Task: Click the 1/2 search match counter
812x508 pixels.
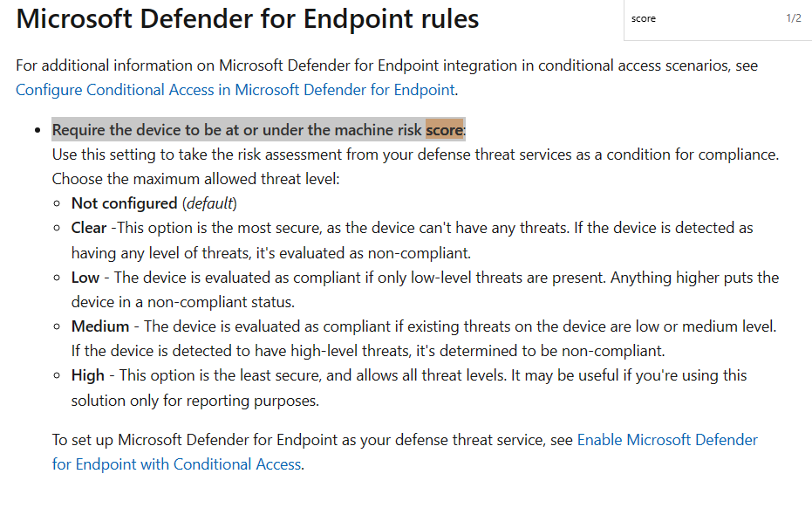Action: pyautogui.click(x=794, y=18)
